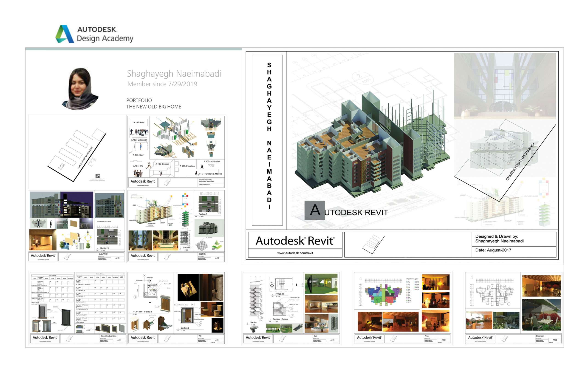Click the large 'Autodesk Revit' title block logo

pos(295,241)
